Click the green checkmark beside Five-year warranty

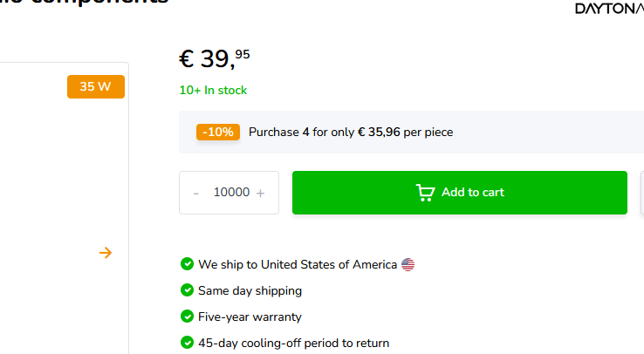pos(187,317)
